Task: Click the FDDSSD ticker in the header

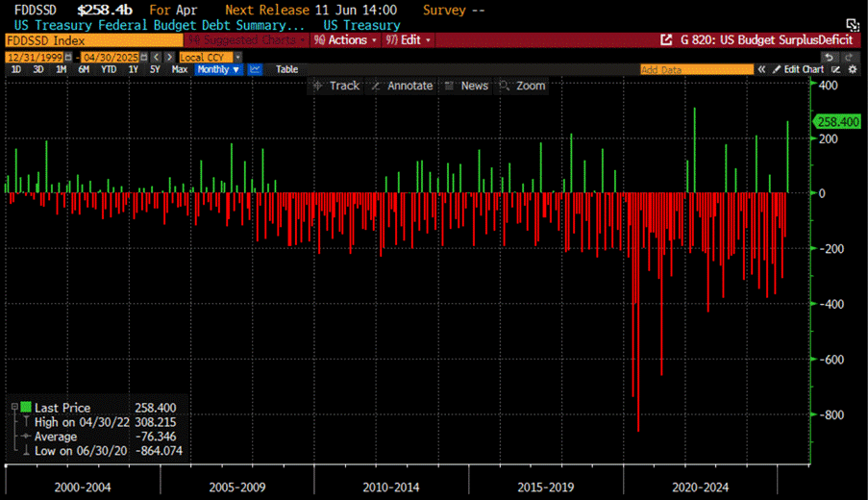Action: tap(35, 10)
